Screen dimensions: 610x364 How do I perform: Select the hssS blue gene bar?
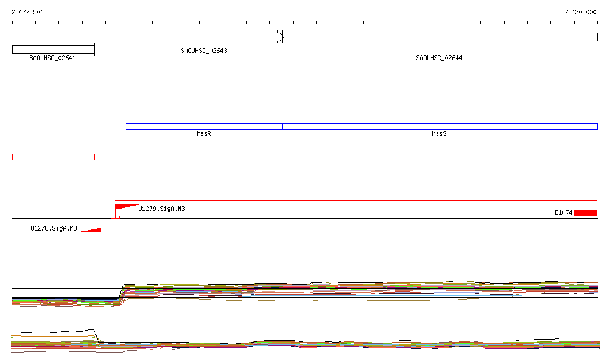pos(441,126)
